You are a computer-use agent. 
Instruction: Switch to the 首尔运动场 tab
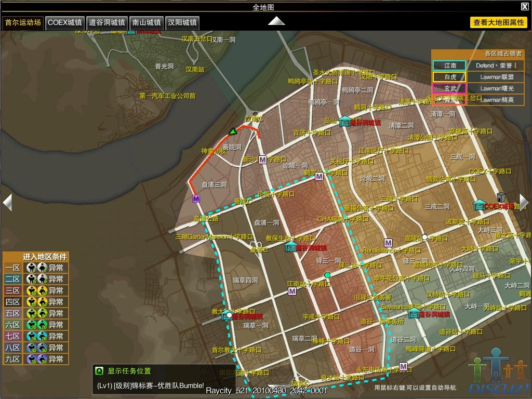point(23,23)
